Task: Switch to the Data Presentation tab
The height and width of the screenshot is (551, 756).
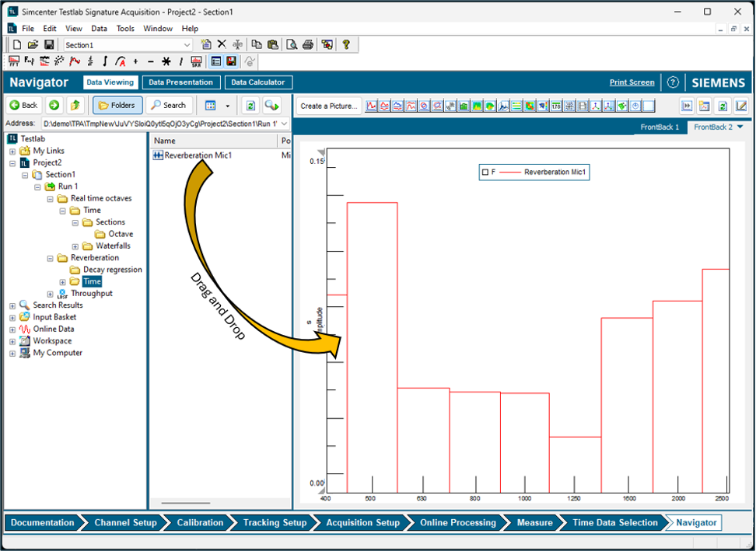Action: click(180, 82)
